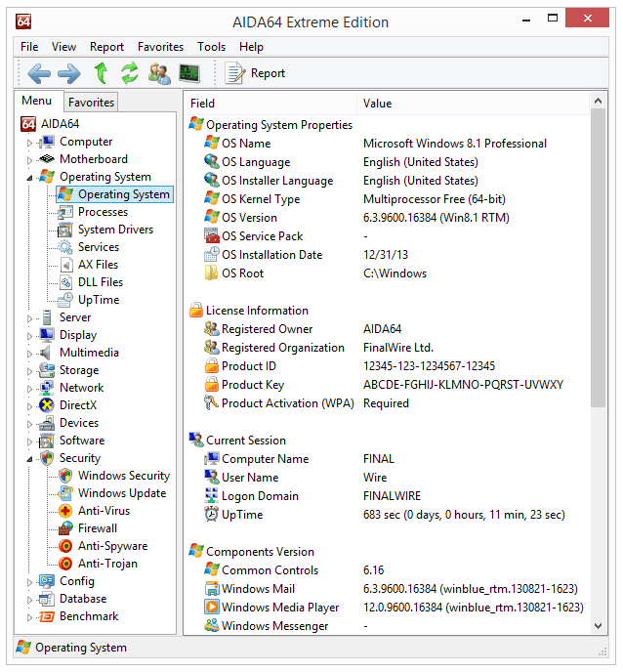The width and height of the screenshot is (623, 672).
Task: Click the Benchmark icon in tree
Action: [x=46, y=616]
